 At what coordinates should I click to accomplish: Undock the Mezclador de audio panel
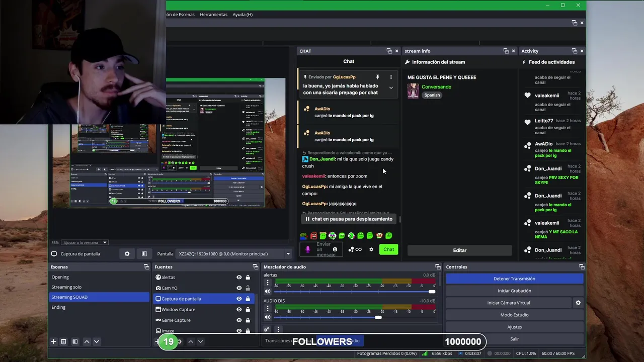(x=438, y=267)
